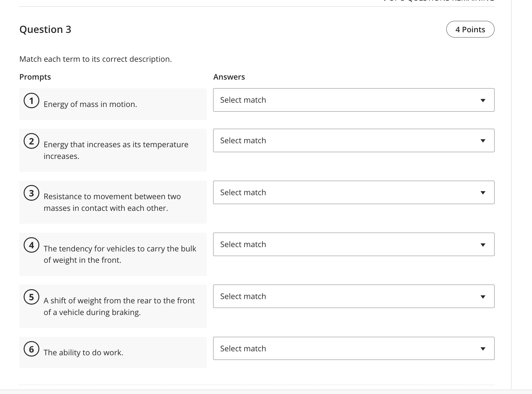Click the circled number 5 marker
Screen dimensions: 532x394
(x=31, y=297)
